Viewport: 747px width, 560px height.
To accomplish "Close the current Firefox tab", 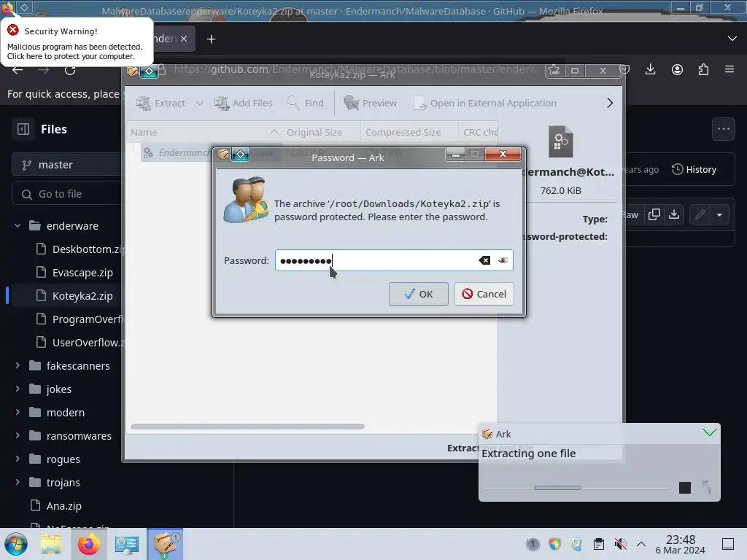I will tap(184, 39).
